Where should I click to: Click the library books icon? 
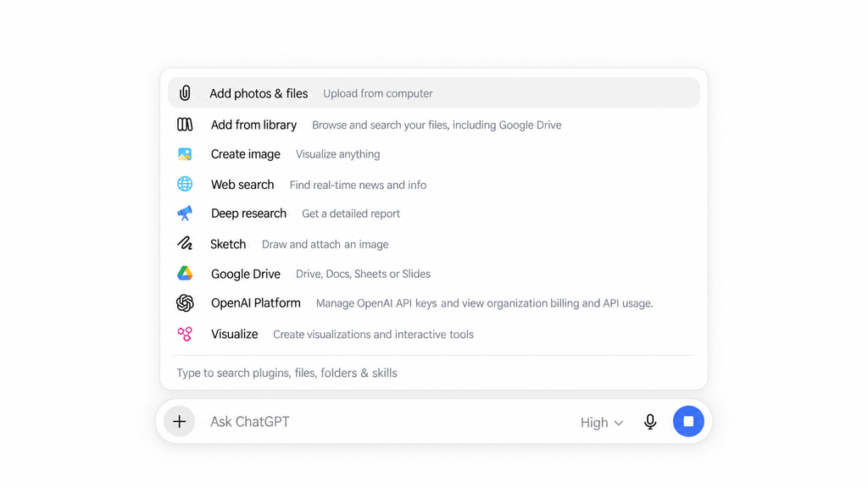185,125
